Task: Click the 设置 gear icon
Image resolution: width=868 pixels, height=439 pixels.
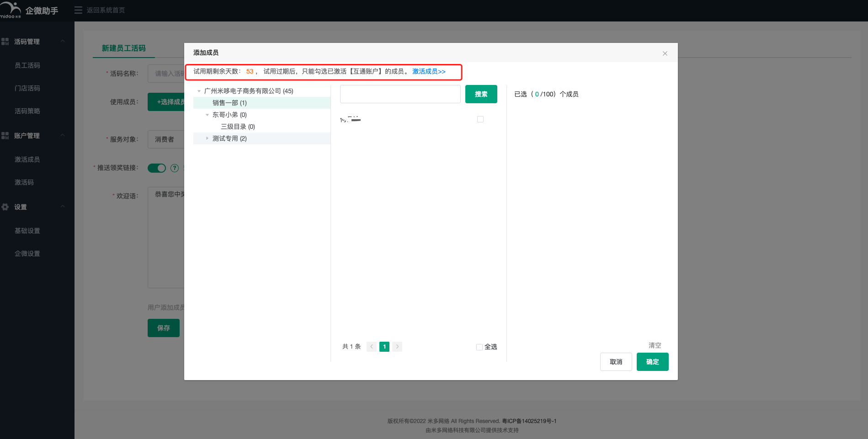Action: pyautogui.click(x=5, y=207)
